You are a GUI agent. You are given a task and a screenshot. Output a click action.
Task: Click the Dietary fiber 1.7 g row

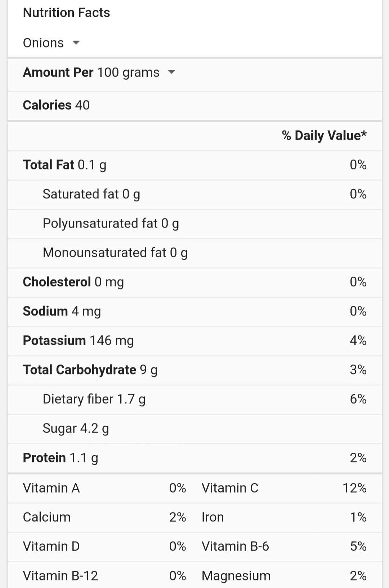click(x=194, y=400)
